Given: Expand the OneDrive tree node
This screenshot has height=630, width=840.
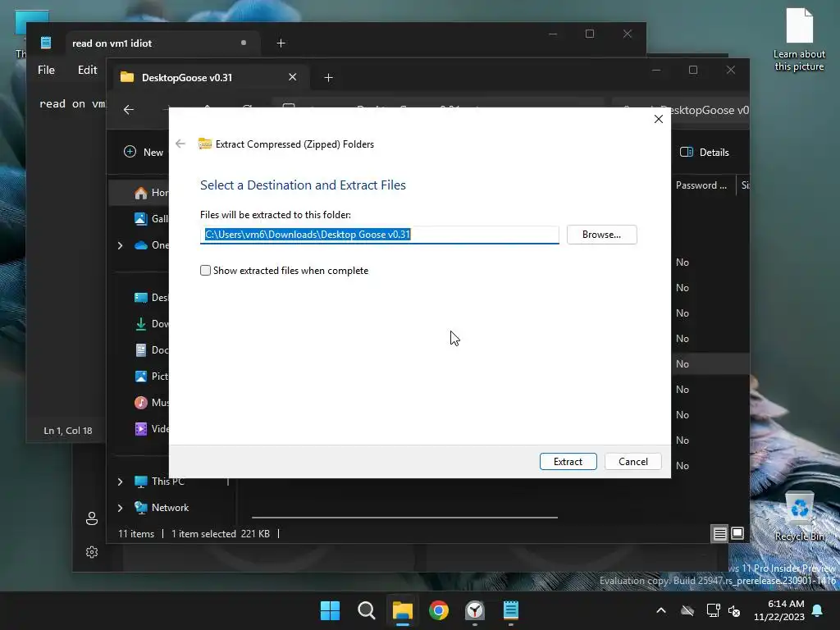Looking at the screenshot, I should 120,245.
